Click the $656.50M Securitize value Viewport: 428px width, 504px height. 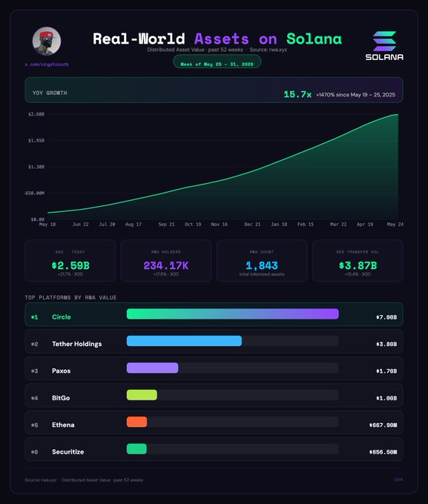coord(383,452)
